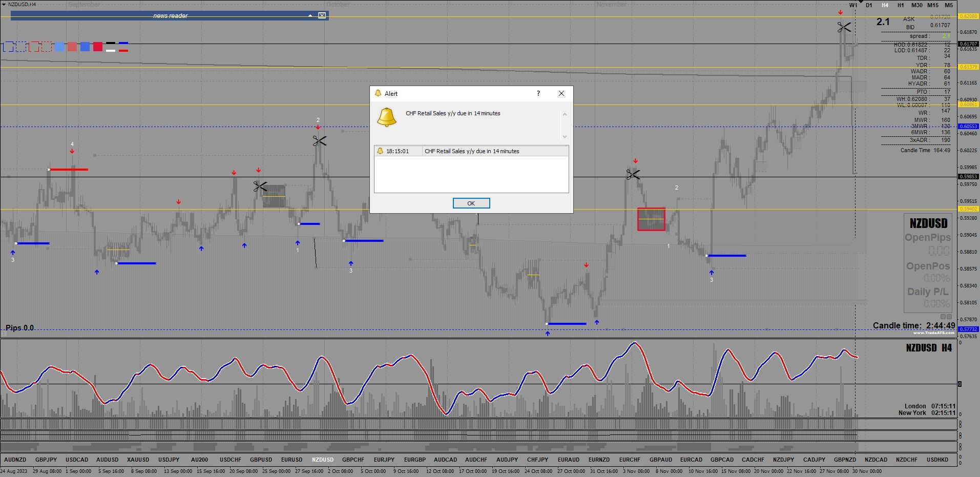Switch to the M5 timeframe

tap(949, 5)
